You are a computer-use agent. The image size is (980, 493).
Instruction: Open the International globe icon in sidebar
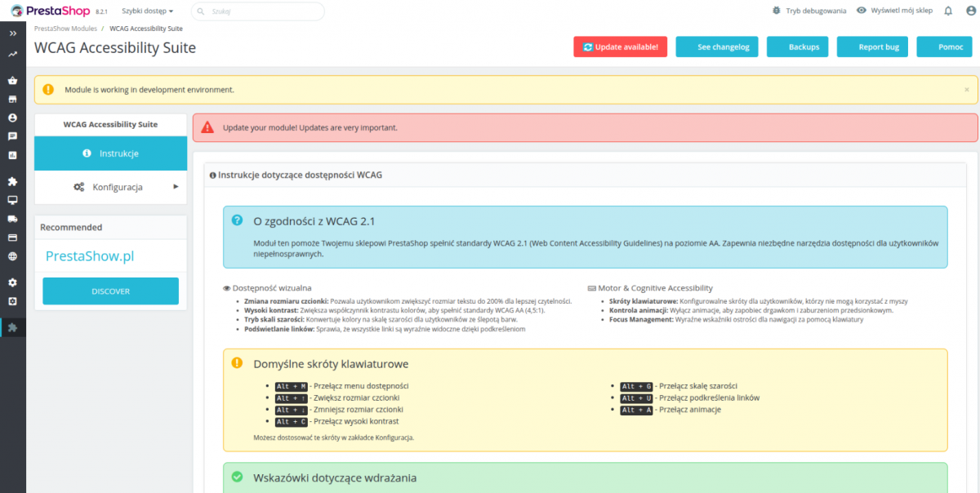(x=13, y=256)
